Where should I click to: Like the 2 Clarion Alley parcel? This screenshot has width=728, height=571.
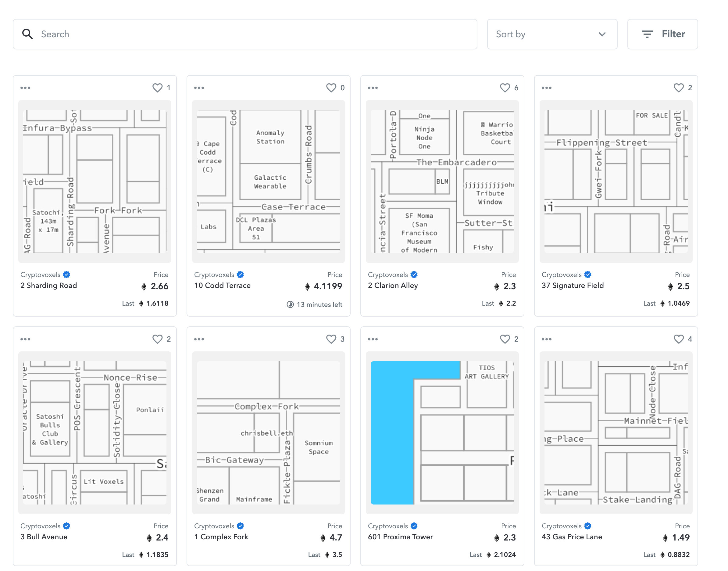pos(505,88)
